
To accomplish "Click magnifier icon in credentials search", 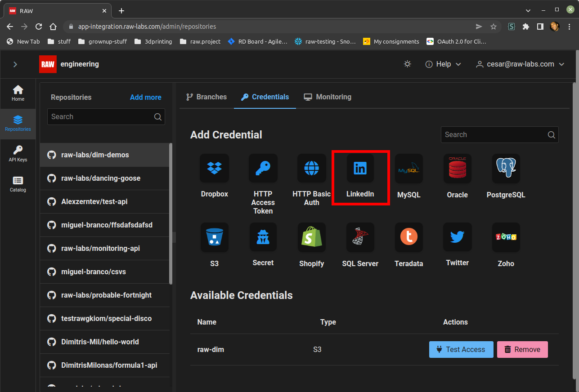I will tap(552, 135).
